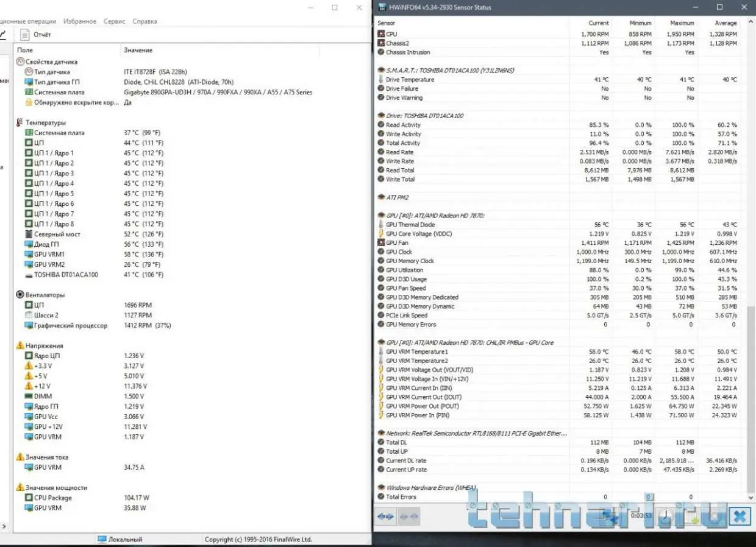Click the Network RealTek group icon
The image size is (756, 547).
pos(380,433)
